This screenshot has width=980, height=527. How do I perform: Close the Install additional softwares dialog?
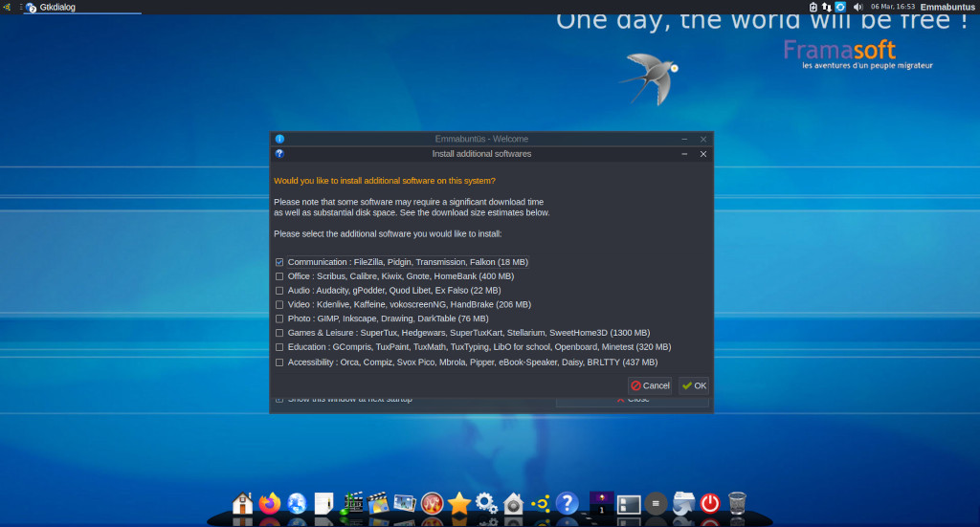point(703,154)
